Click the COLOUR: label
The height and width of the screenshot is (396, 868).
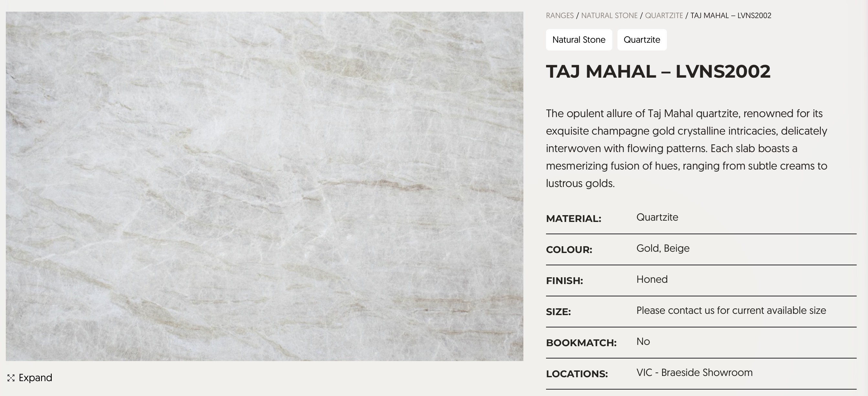coord(569,250)
